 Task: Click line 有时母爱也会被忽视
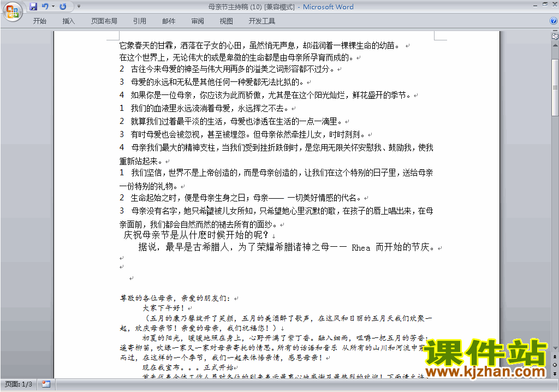[242, 134]
